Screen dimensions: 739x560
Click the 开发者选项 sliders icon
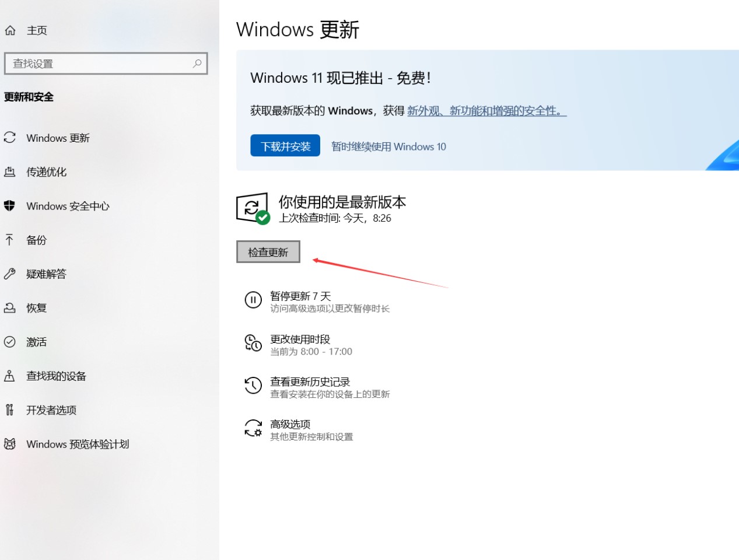coord(9,410)
